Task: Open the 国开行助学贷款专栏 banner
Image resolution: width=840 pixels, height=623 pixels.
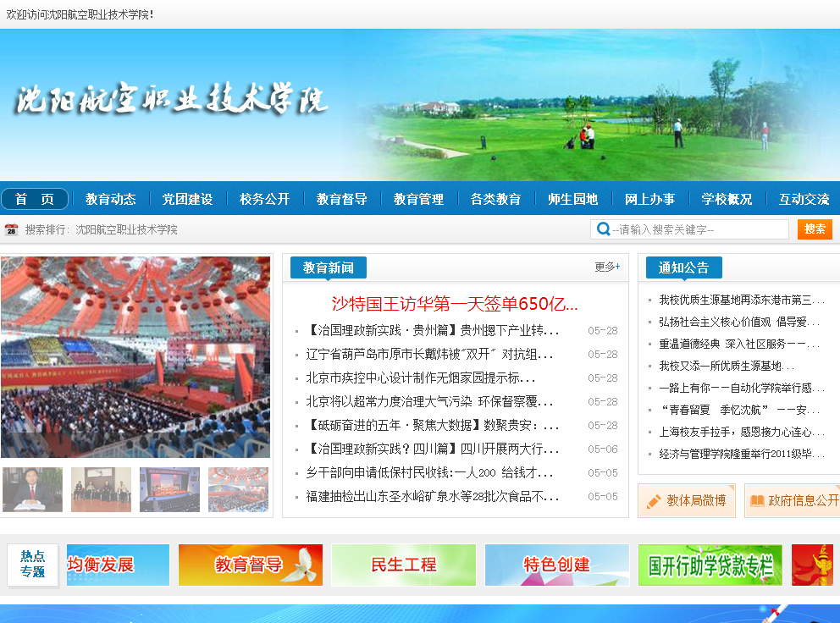Action: pyautogui.click(x=710, y=565)
